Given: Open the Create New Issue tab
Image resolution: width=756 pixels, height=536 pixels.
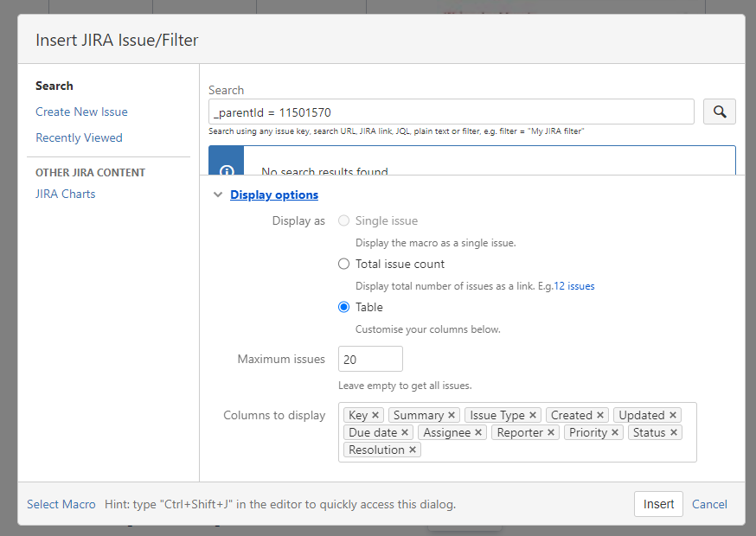Looking at the screenshot, I should [81, 112].
